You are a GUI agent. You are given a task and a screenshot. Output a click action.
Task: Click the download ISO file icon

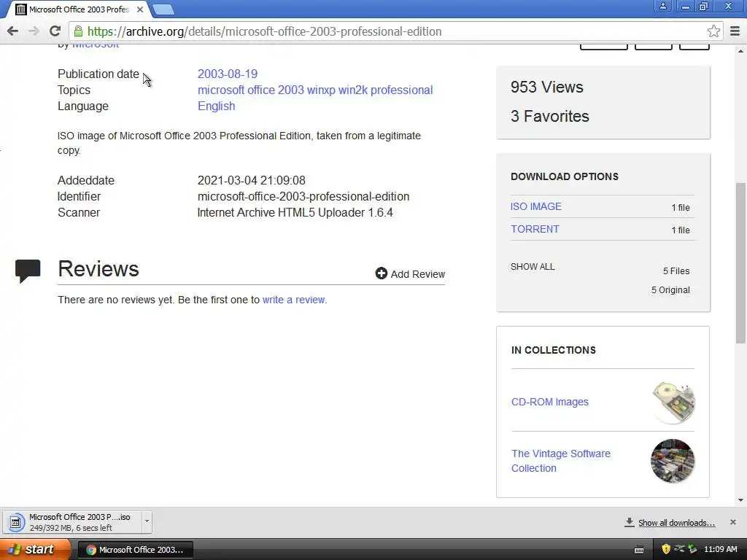coord(15,522)
